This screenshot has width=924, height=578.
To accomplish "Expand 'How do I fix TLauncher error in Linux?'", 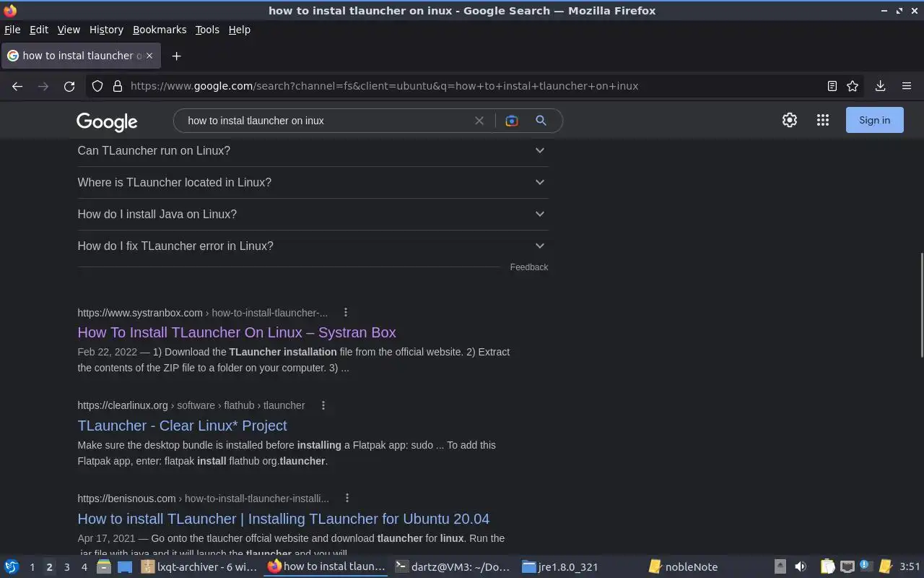I will pyautogui.click(x=313, y=246).
